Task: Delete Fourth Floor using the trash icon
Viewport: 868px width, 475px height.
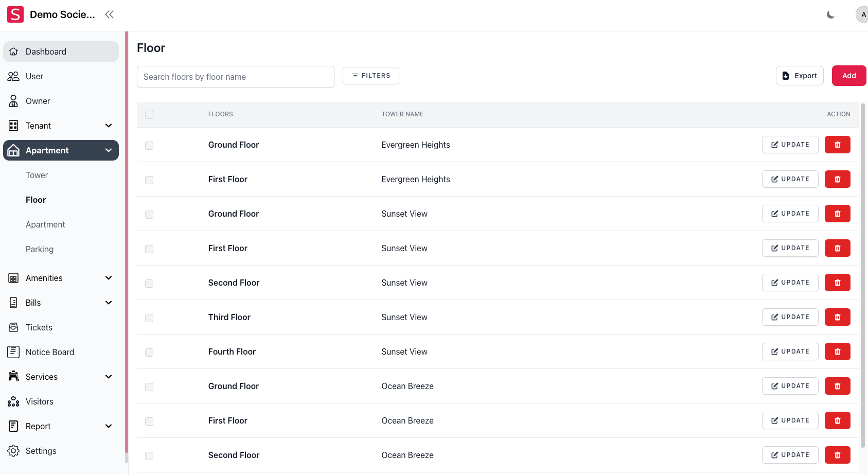Action: pos(837,351)
